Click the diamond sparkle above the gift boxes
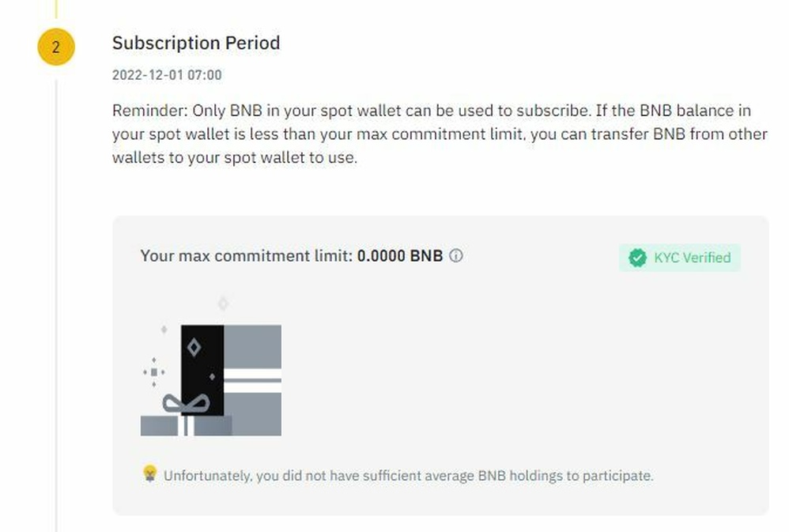This screenshot has height=532, width=789. point(223,303)
